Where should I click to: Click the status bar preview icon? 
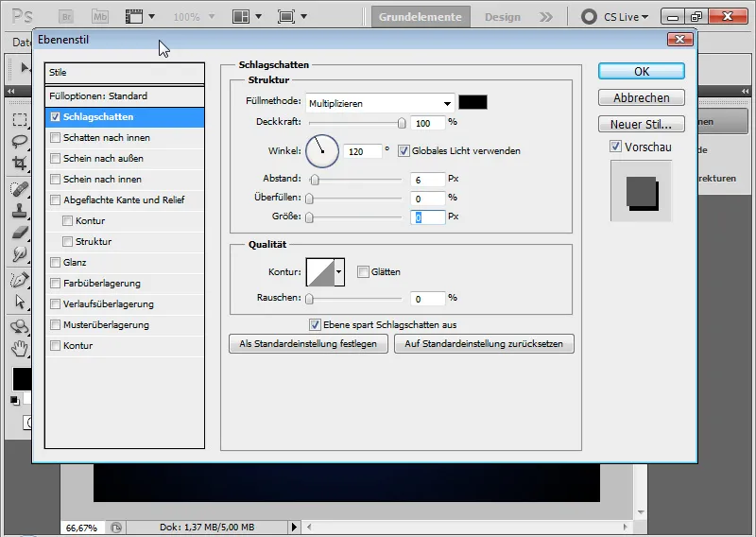[x=115, y=528]
